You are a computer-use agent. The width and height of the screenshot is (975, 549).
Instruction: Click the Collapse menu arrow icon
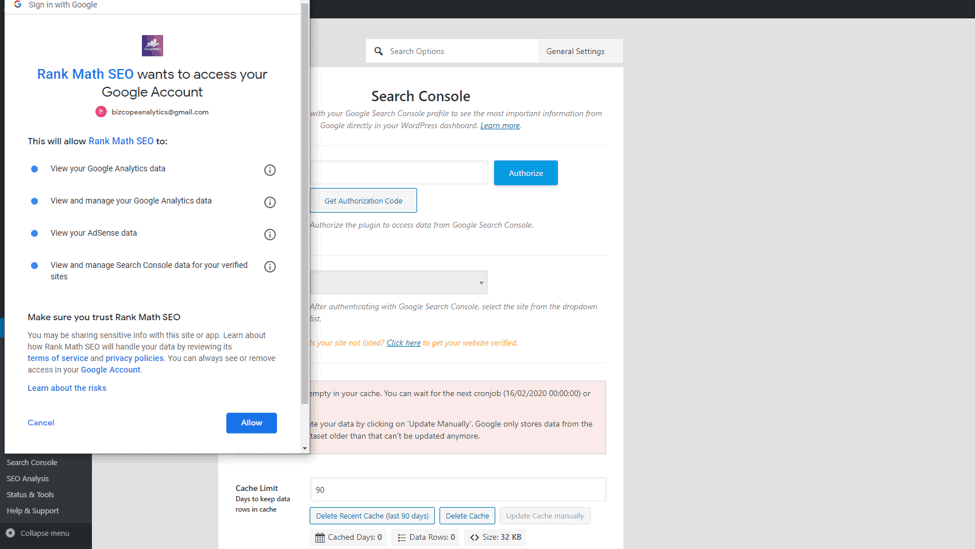point(11,533)
